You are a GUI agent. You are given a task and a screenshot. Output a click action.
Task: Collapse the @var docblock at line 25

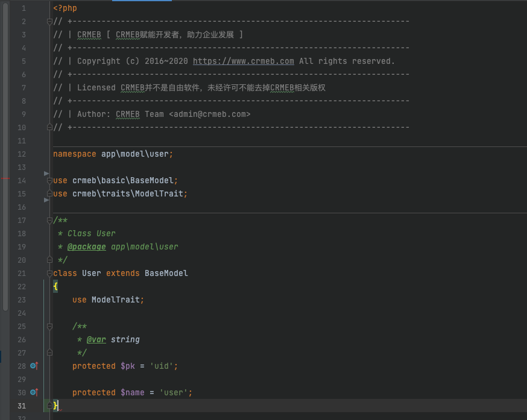tap(49, 327)
